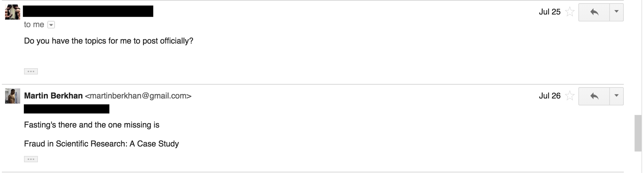Open first sender's profile picture

[13, 12]
